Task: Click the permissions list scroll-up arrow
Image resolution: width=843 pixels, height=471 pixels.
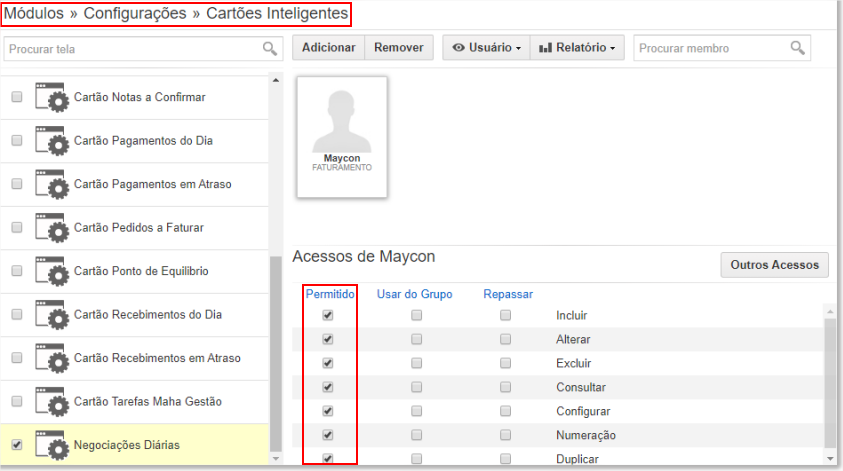Action: point(831,311)
